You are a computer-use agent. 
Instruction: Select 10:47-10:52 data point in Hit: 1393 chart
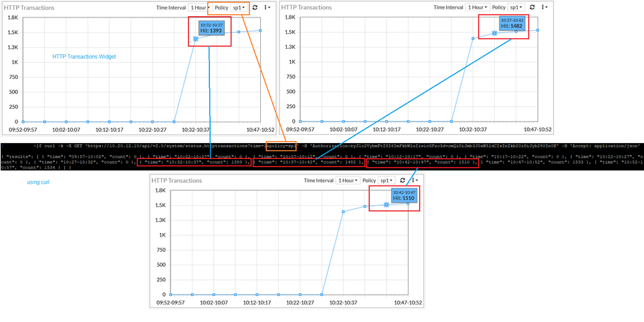point(260,30)
